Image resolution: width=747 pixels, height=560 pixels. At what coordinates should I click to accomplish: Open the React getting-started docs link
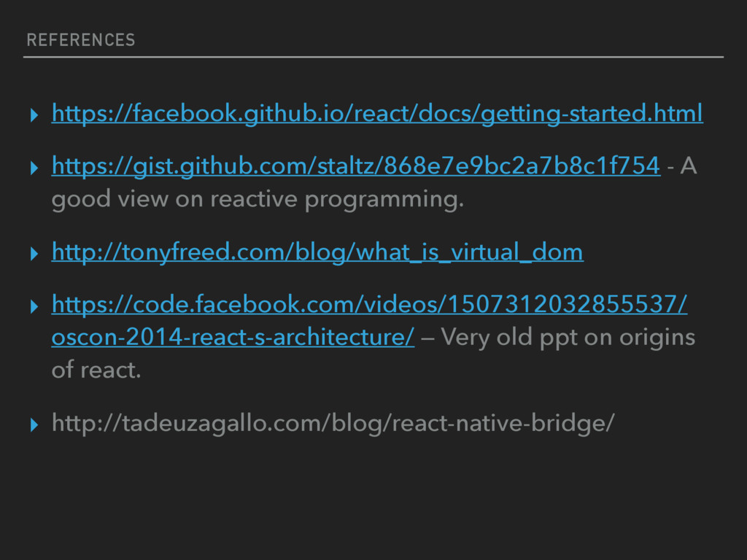(376, 114)
